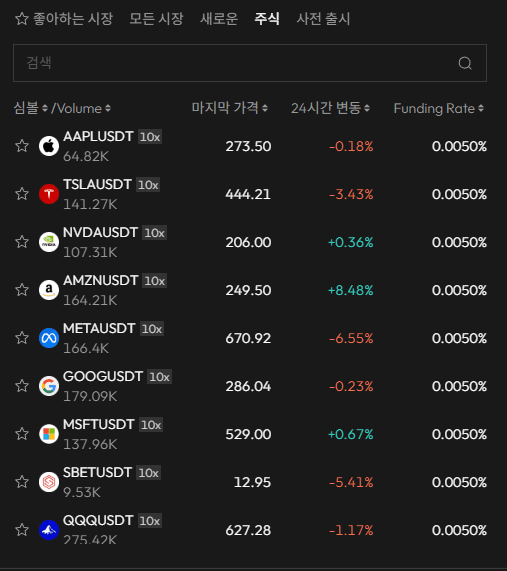Click the price 249.50
The height and width of the screenshot is (571, 507).
tap(248, 290)
